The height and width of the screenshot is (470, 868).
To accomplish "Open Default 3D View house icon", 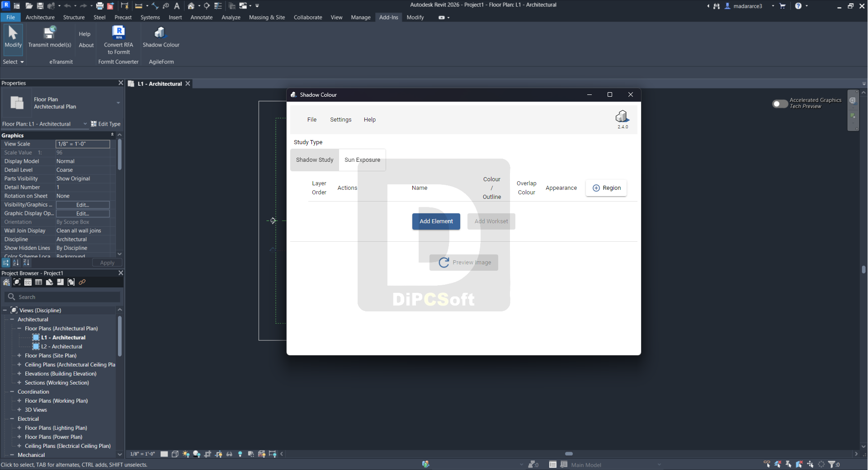I will point(191,6).
